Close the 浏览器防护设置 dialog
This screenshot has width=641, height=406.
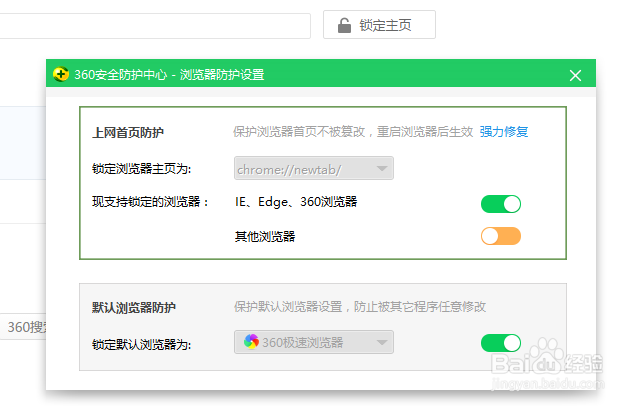pos(575,75)
